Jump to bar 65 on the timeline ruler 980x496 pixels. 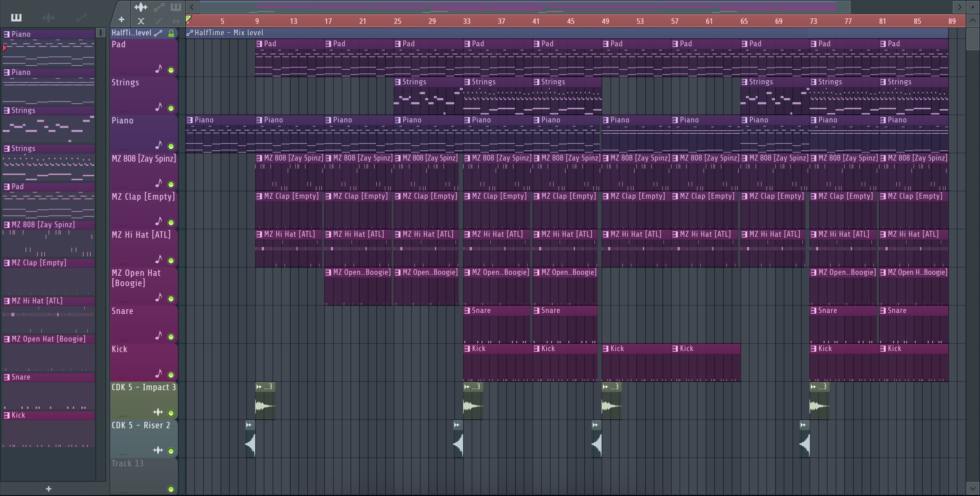pos(744,21)
